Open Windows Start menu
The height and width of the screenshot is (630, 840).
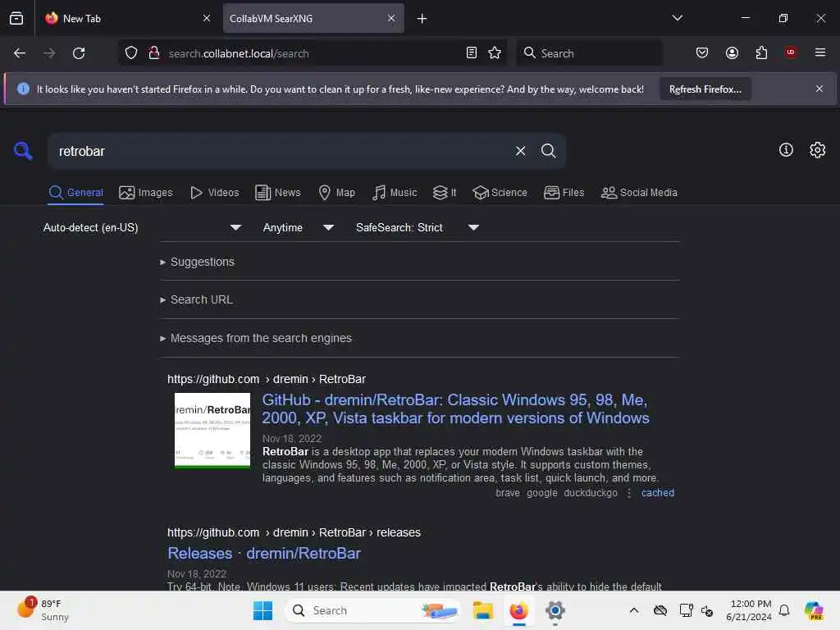(x=262, y=610)
